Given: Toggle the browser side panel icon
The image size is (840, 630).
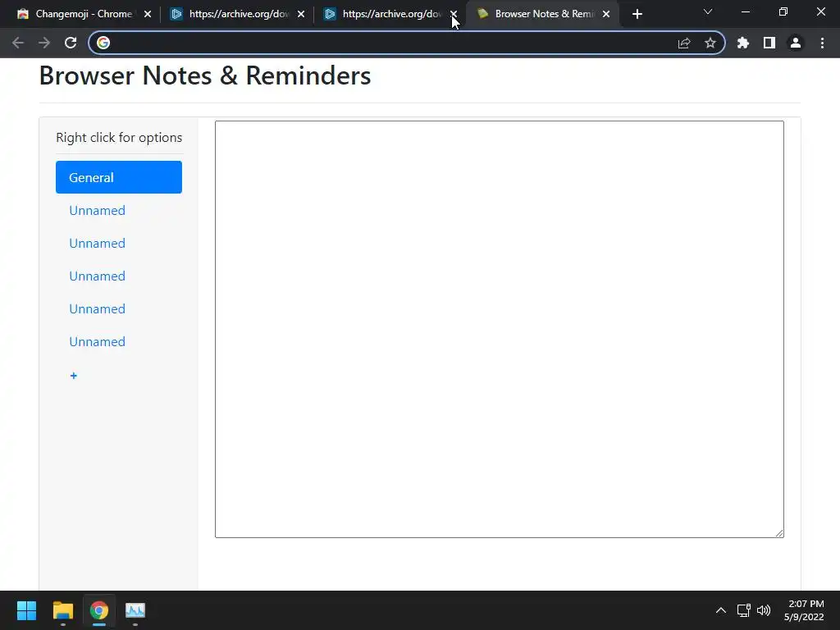Looking at the screenshot, I should pos(769,43).
